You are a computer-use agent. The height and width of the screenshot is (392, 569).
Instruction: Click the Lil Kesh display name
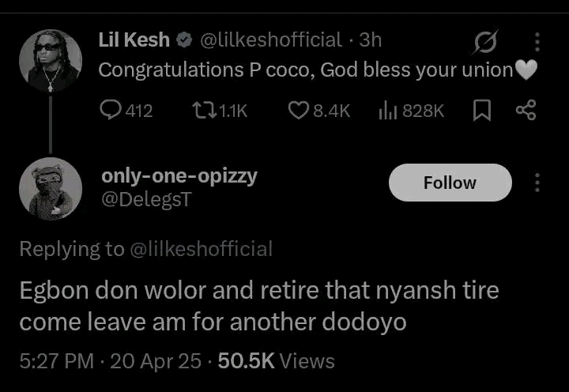134,40
